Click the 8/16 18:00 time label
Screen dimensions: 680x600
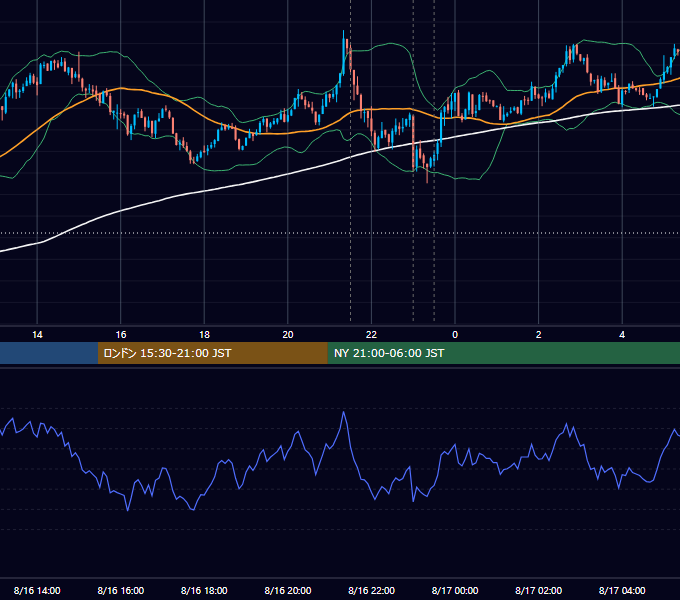click(204, 590)
